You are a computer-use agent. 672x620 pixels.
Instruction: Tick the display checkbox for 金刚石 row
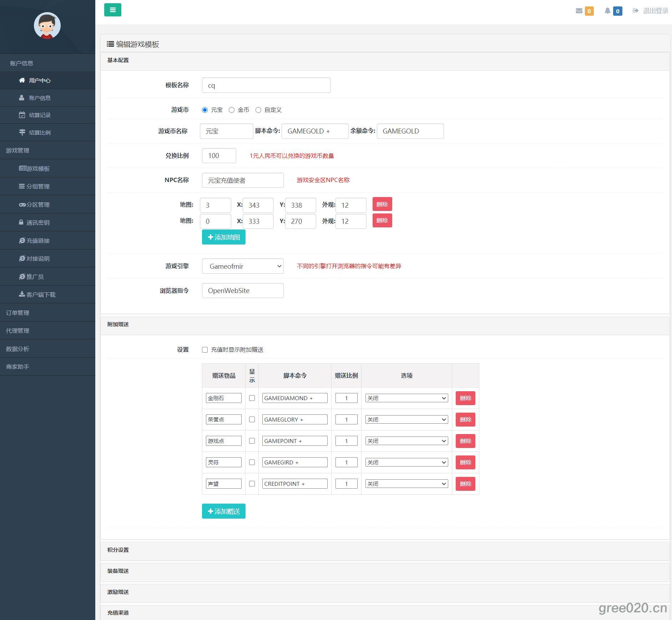coord(252,398)
